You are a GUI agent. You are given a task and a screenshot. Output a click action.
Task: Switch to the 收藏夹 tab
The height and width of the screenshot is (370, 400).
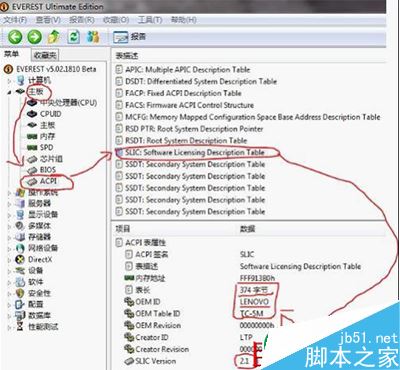coord(45,55)
